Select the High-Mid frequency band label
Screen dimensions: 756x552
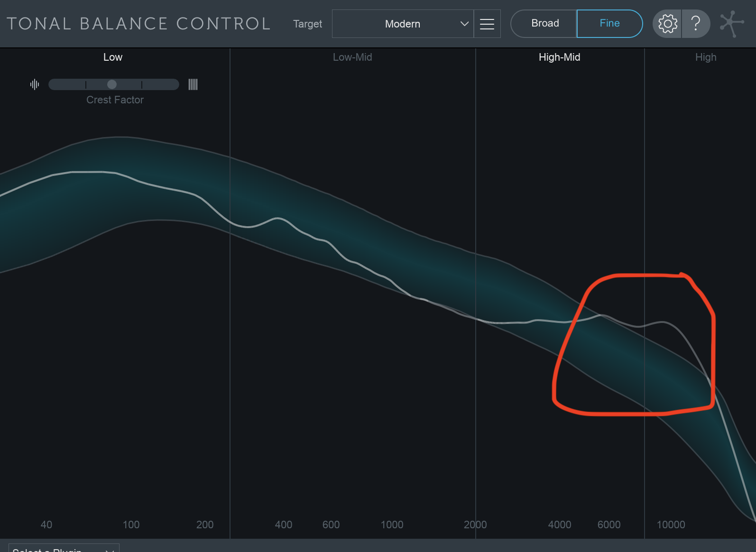tap(560, 57)
